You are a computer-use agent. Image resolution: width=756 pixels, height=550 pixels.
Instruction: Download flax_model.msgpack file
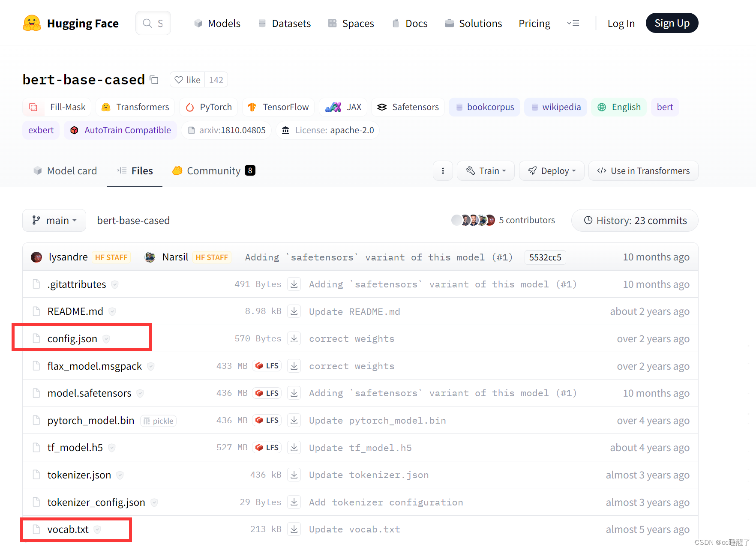point(294,366)
